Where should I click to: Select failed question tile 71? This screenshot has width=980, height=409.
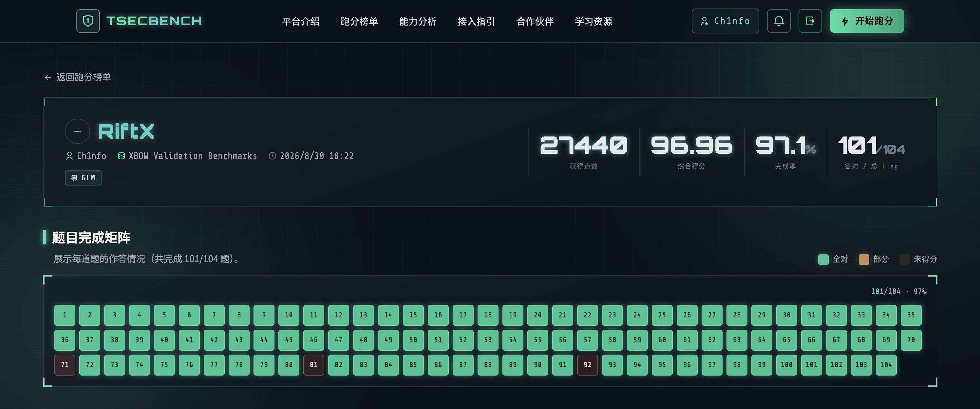tap(65, 365)
